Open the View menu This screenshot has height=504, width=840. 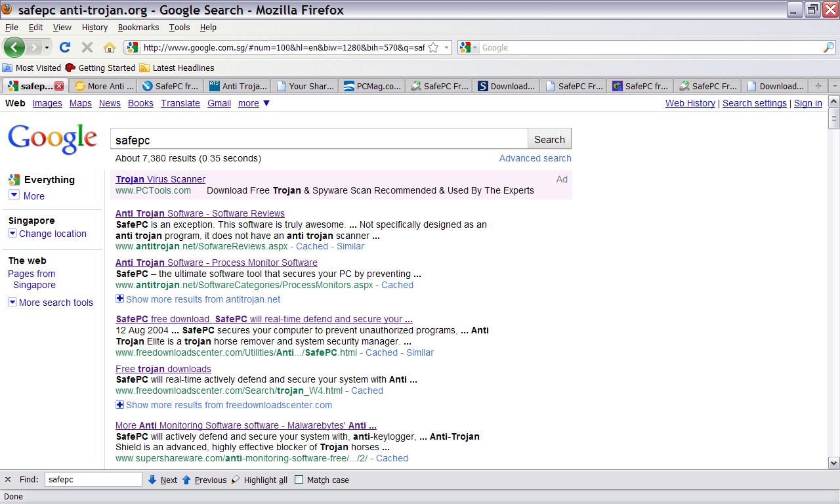point(62,27)
